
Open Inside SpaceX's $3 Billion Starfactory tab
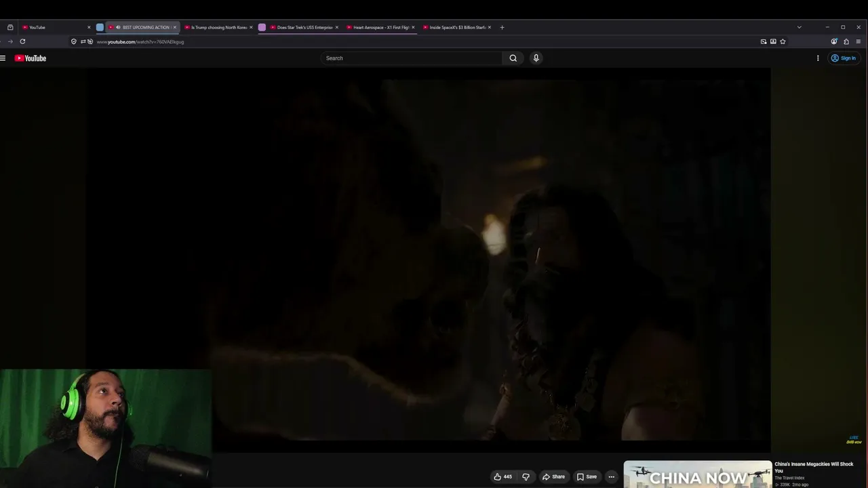457,27
